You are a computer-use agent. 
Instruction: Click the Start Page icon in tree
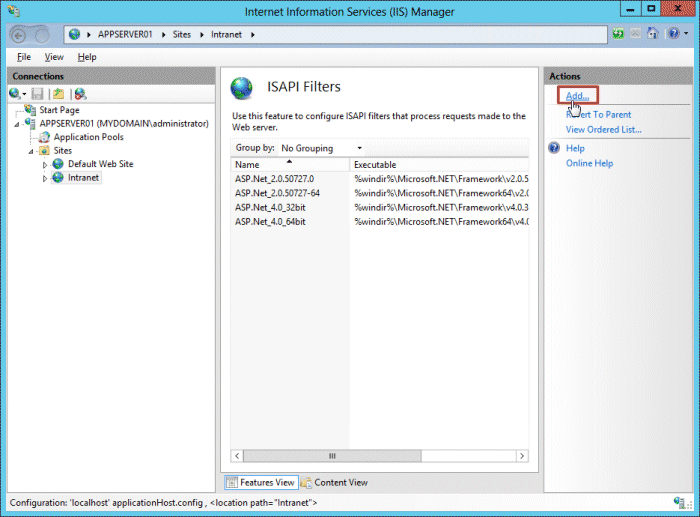click(30, 109)
